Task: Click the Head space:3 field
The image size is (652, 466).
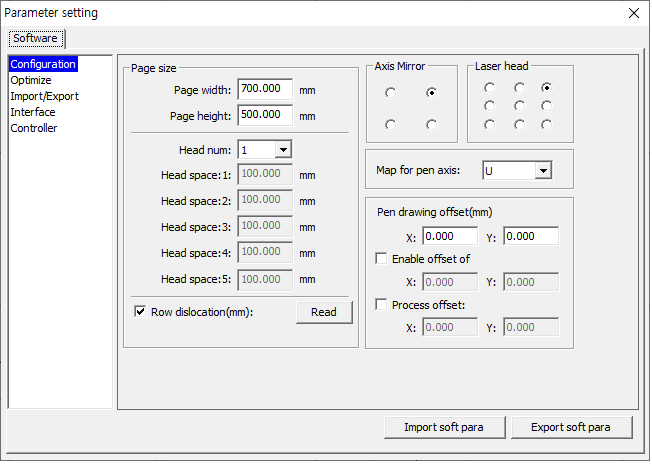Action: pyautogui.click(x=265, y=226)
